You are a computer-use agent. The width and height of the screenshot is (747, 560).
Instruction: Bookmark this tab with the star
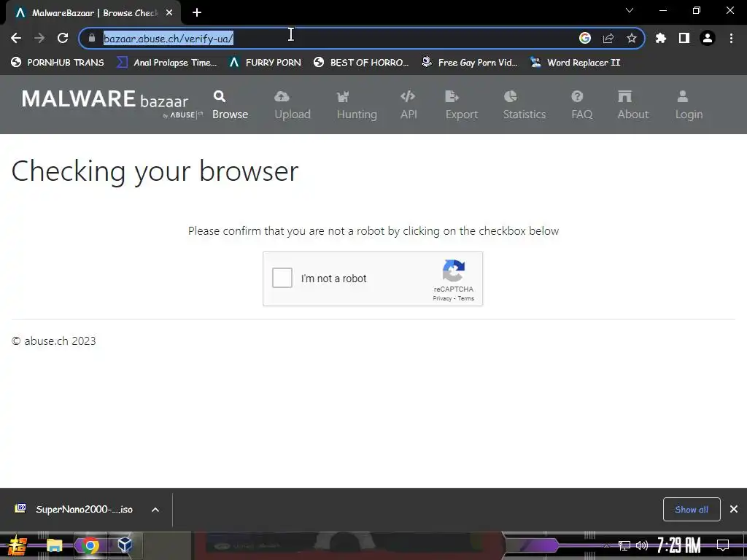pyautogui.click(x=632, y=38)
